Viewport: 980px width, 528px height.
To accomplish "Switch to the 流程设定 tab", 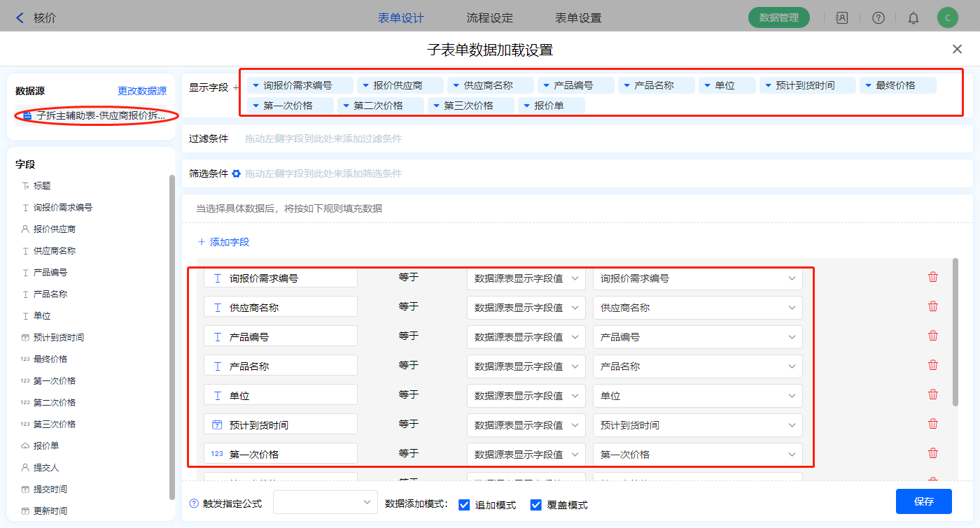I will coord(489,18).
